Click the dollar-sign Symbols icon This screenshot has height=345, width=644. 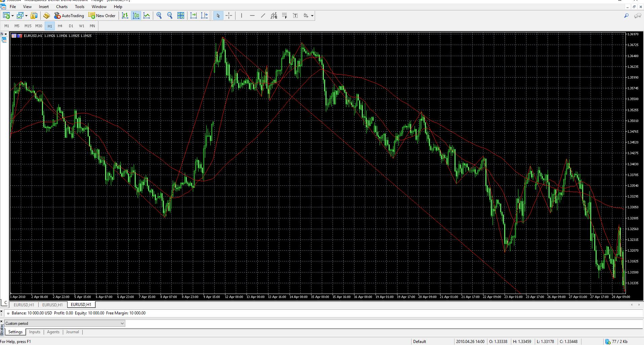34,15
